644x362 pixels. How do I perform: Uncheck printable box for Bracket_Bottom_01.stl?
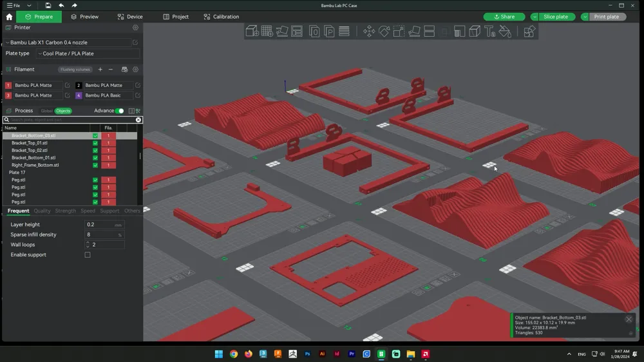click(95, 158)
